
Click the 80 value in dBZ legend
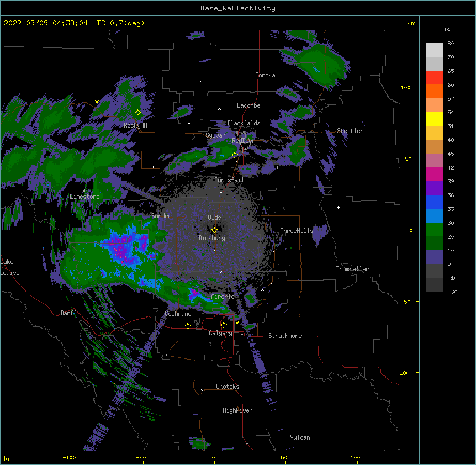point(451,44)
